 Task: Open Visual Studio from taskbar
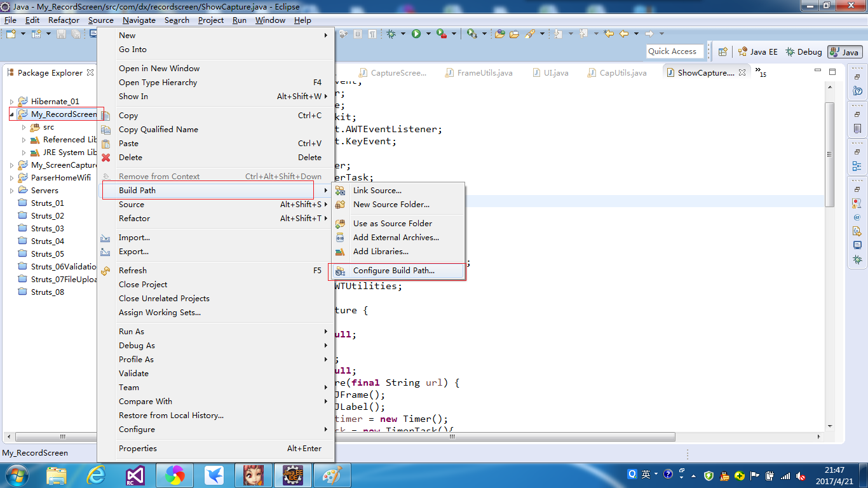tap(135, 475)
